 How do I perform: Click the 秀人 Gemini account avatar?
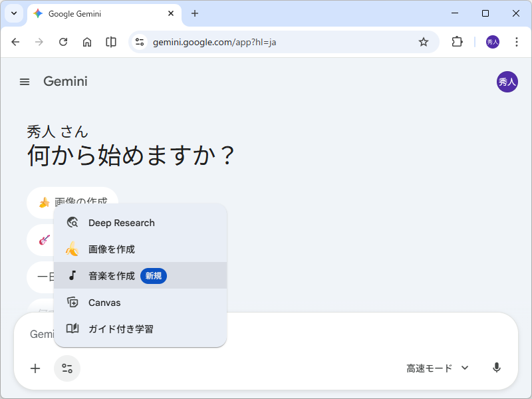(x=508, y=82)
